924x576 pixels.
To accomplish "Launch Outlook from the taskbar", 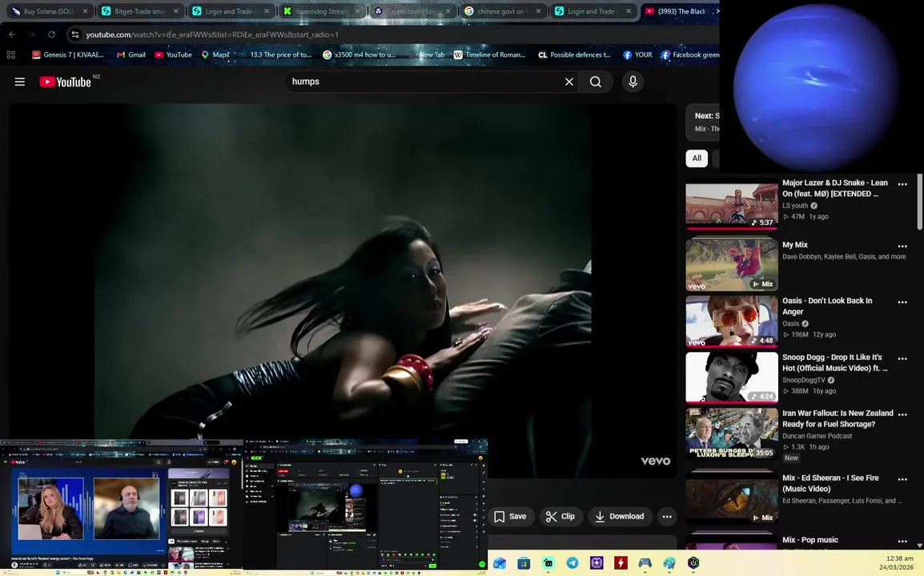I will click(500, 563).
